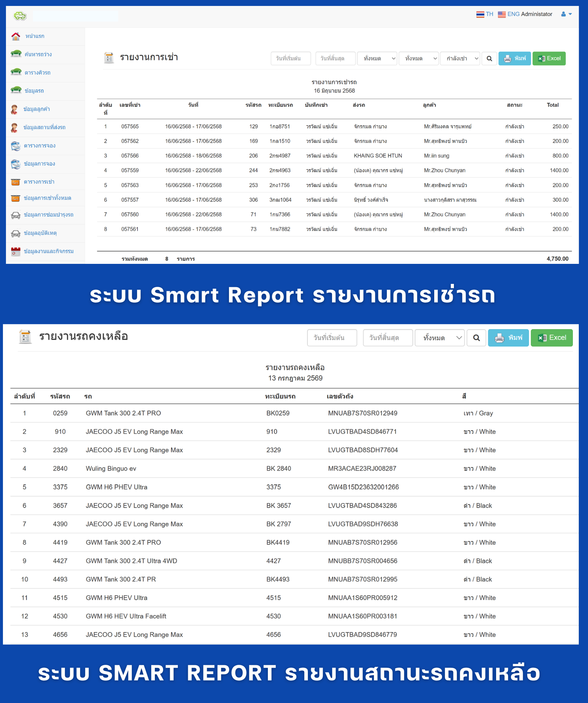This screenshot has width=588, height=703.
Task: Focus วันที่สิ้นสุด field in remaining cars report
Action: pos(388,338)
